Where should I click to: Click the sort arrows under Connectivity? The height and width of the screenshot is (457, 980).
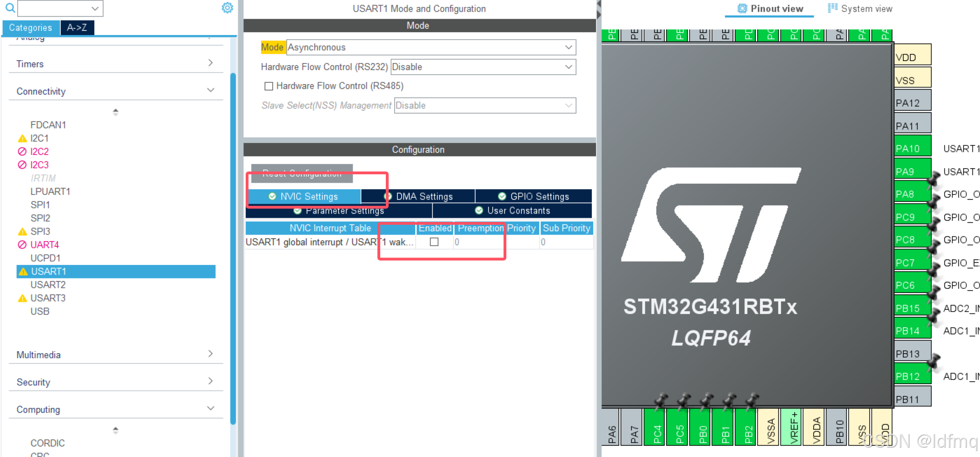click(x=115, y=112)
